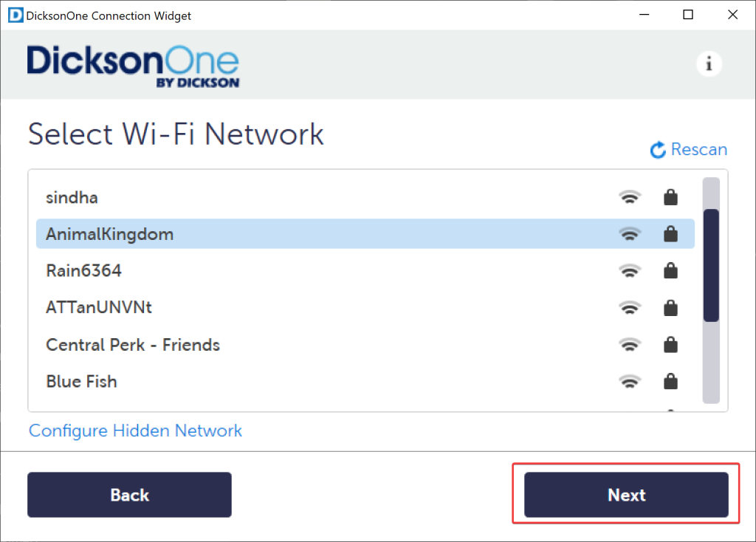Click the Wi-Fi signal icon for AnimalKingdom

629,234
